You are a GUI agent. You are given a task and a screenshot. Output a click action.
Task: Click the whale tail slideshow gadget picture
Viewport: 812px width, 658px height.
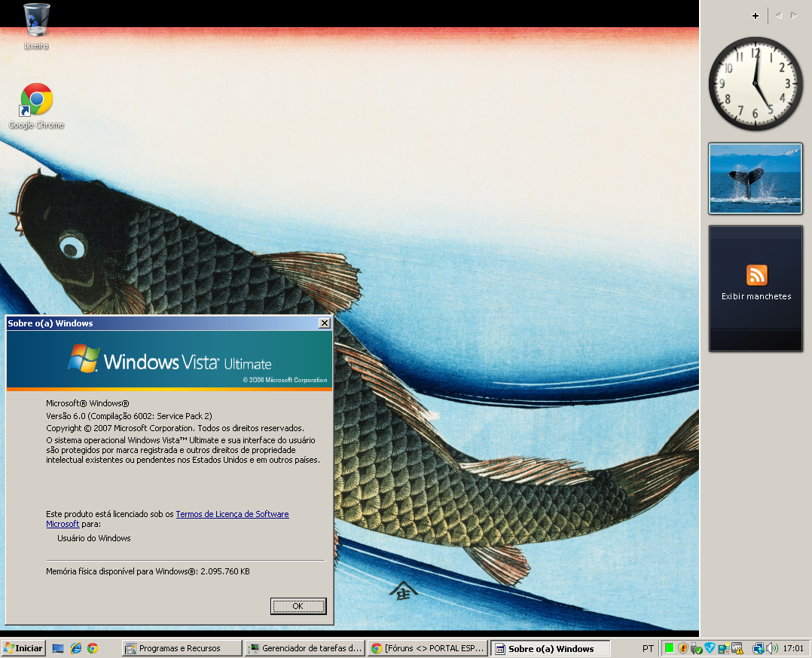click(x=756, y=179)
